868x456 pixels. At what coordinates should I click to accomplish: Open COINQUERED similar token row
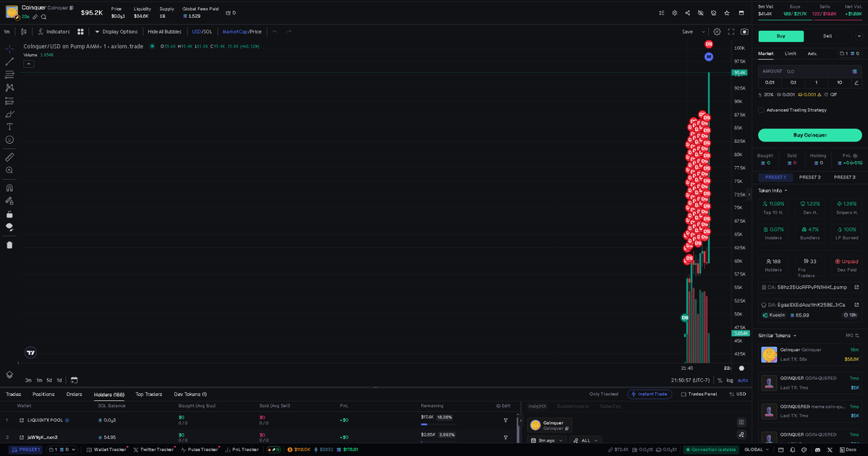point(809,410)
